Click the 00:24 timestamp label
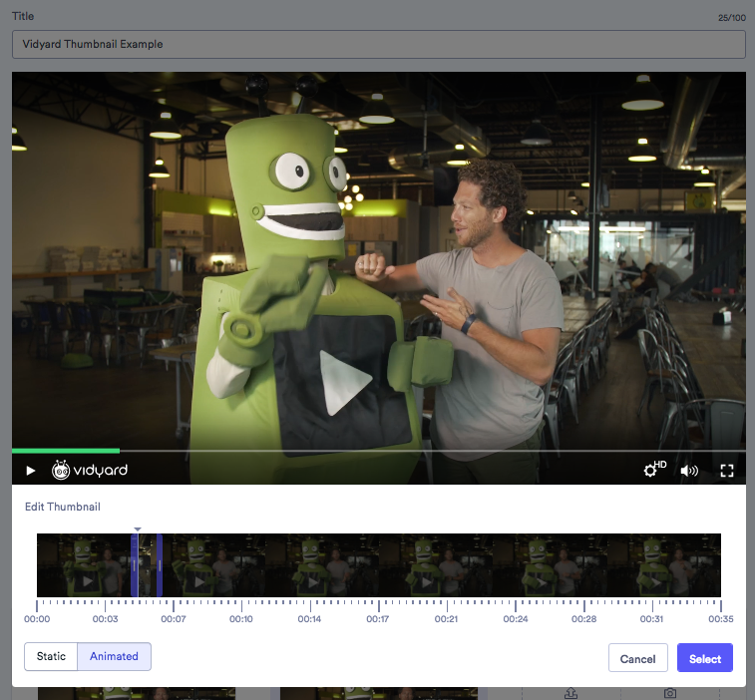 (x=516, y=618)
